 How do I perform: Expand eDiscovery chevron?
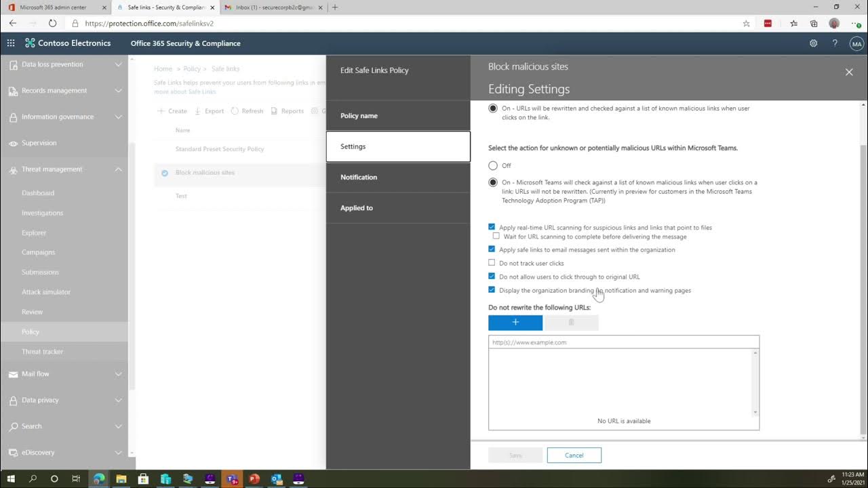[118, 453]
